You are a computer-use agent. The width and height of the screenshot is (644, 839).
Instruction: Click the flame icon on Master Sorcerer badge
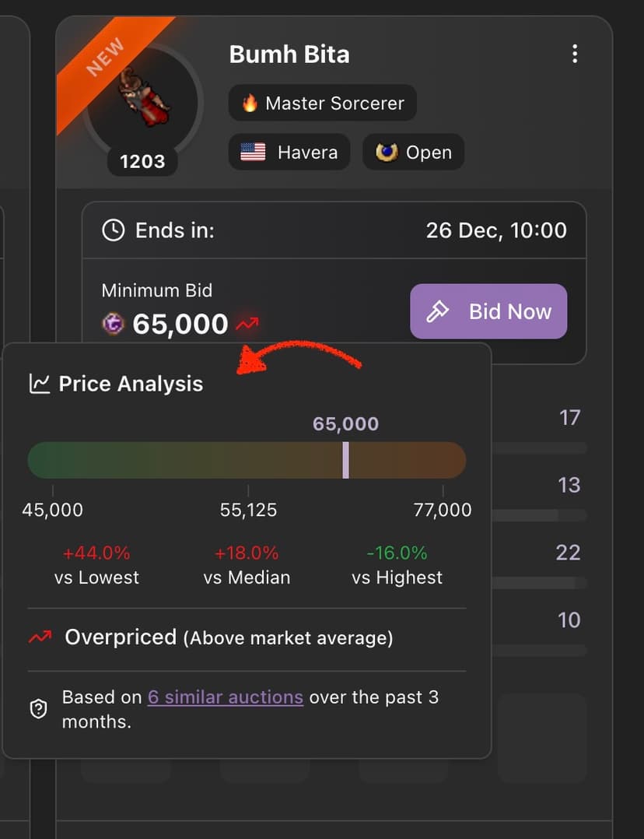click(x=249, y=103)
